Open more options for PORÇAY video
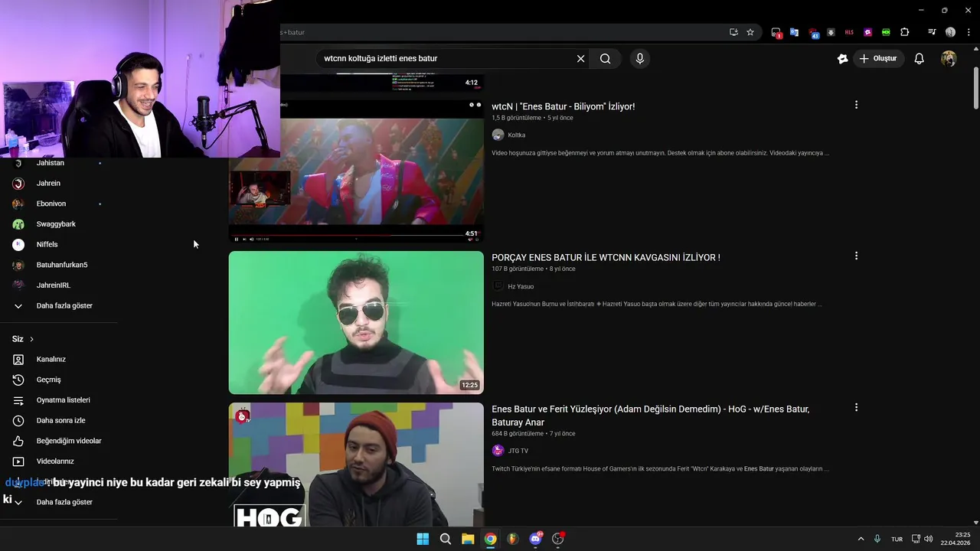 (x=856, y=256)
